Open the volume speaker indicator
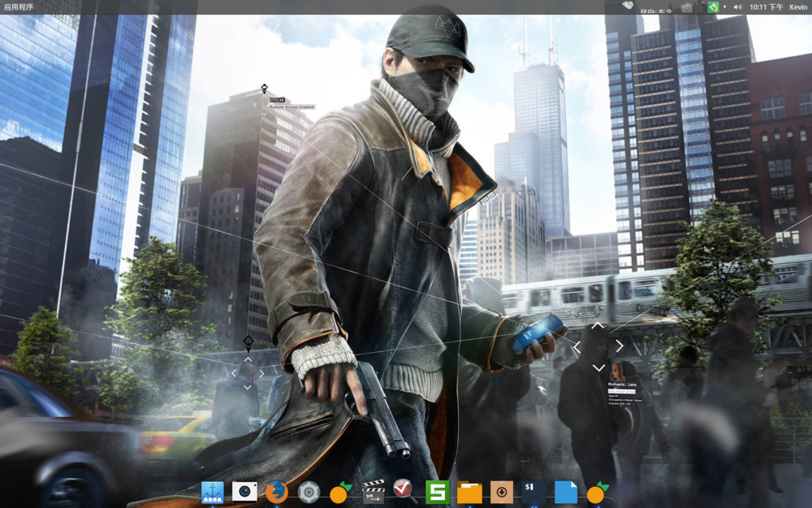The width and height of the screenshot is (812, 508). [x=737, y=7]
